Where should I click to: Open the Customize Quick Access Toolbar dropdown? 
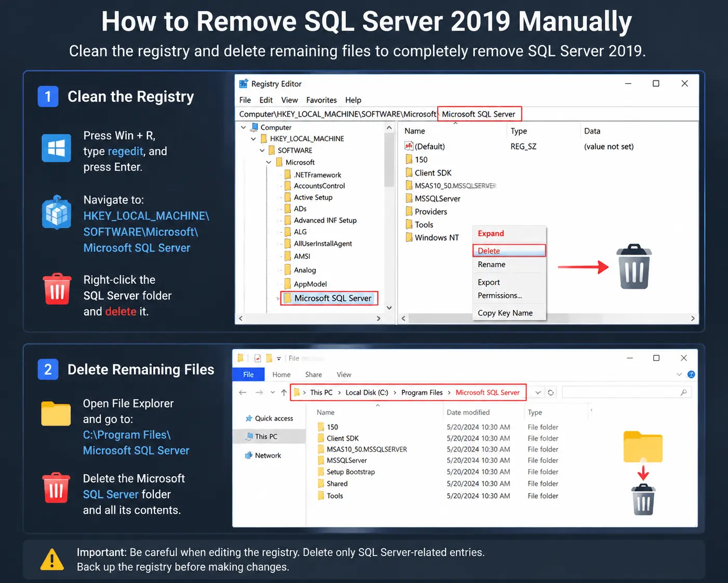[x=279, y=359]
